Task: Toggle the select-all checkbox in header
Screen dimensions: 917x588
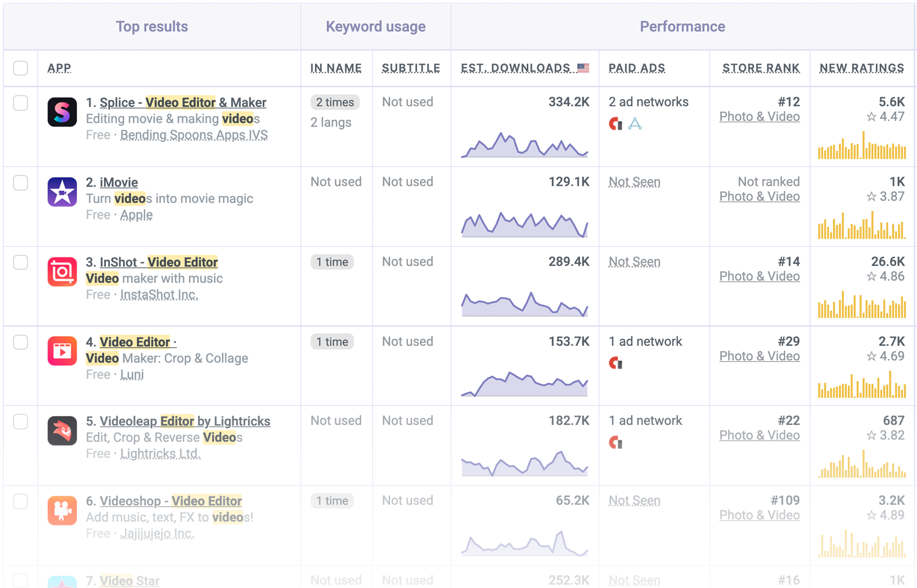Action: point(21,68)
